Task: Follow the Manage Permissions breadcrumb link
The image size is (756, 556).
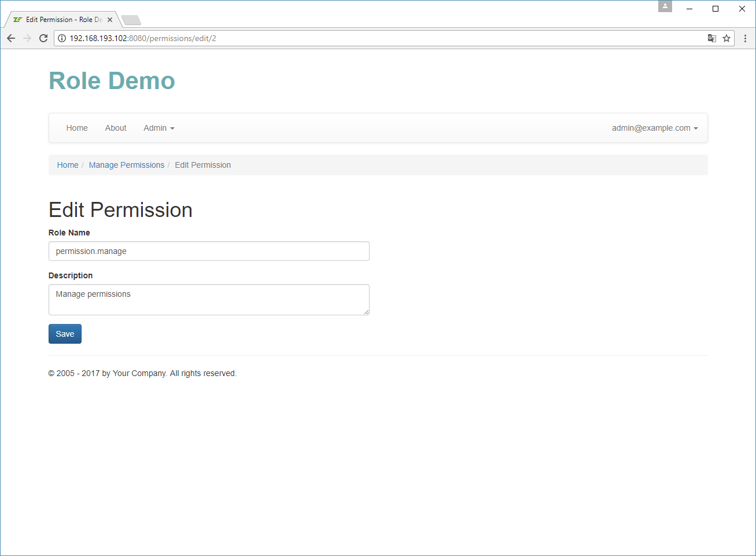Action: [x=127, y=165]
